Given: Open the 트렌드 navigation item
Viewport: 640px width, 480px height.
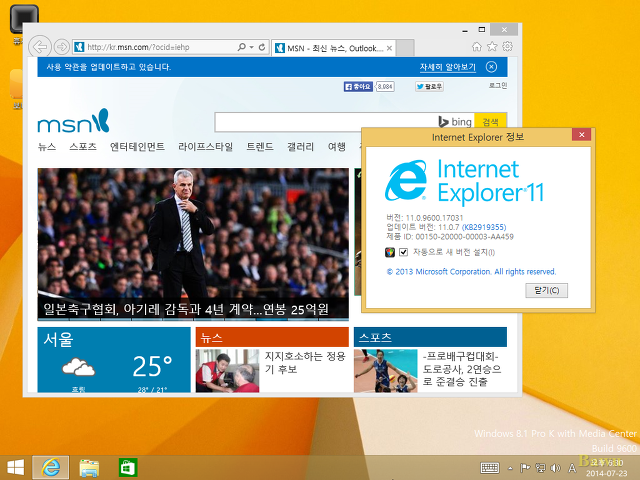Looking at the screenshot, I should (x=260, y=147).
